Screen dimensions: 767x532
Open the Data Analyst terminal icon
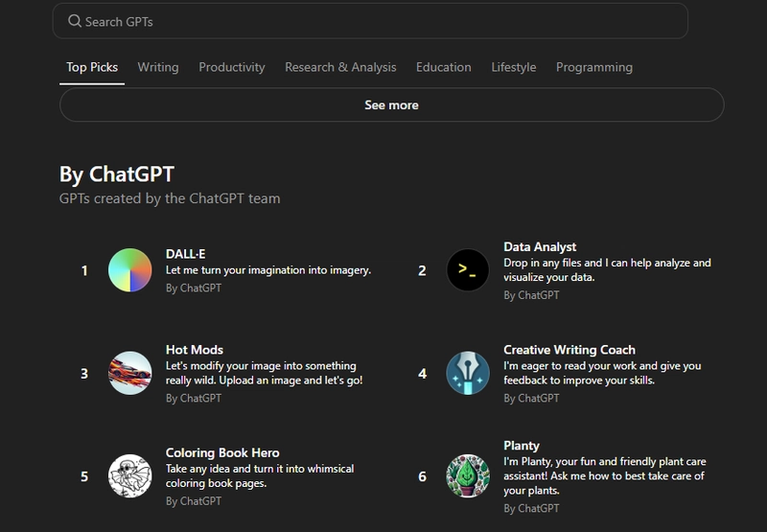[468, 270]
